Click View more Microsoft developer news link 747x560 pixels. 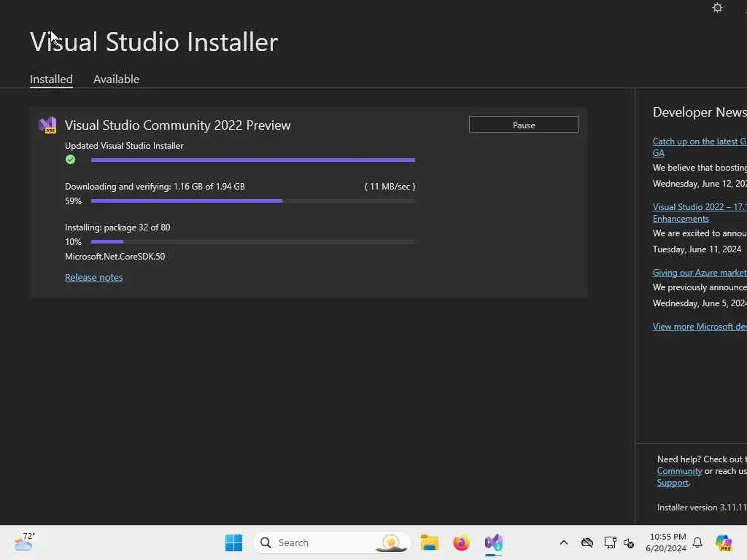[700, 327]
